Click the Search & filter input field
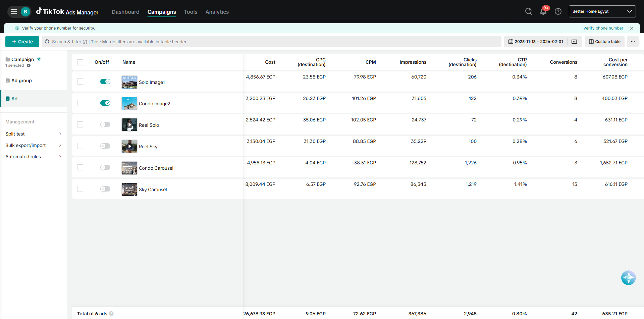The height and width of the screenshot is (319, 644). 271,42
